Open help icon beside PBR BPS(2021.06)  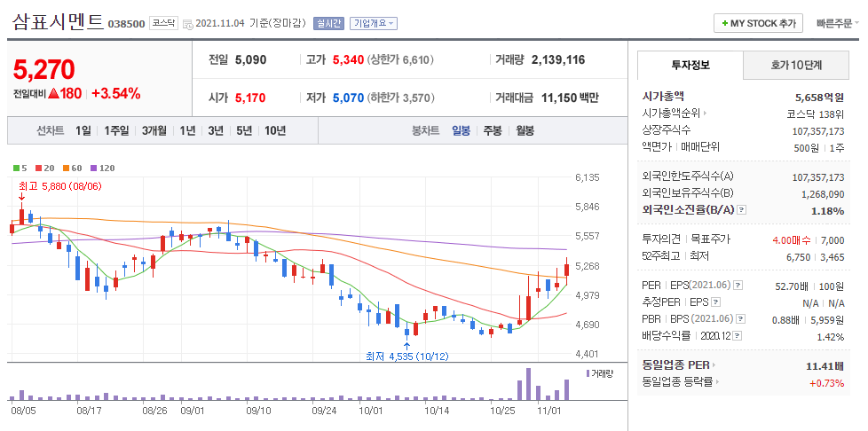pyautogui.click(x=741, y=319)
